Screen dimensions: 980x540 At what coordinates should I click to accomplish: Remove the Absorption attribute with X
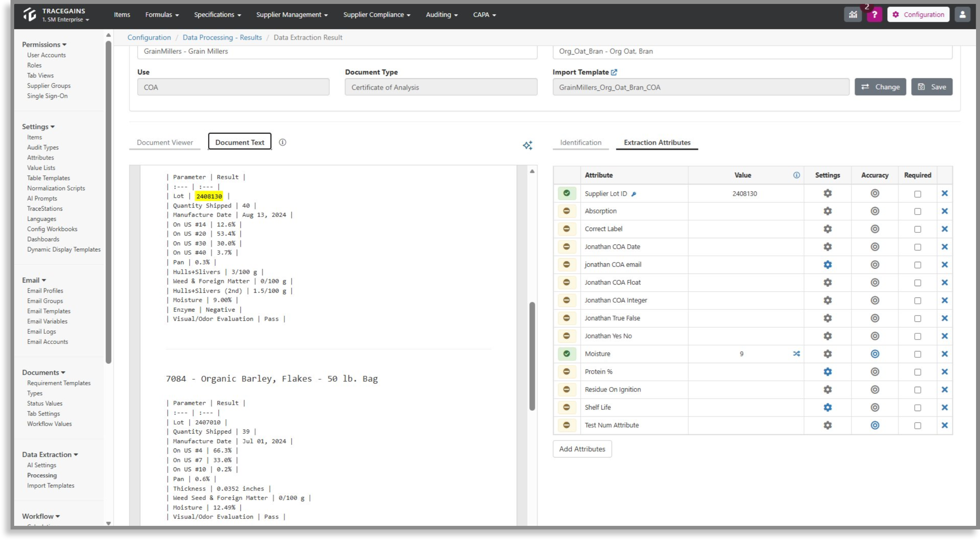tap(945, 211)
